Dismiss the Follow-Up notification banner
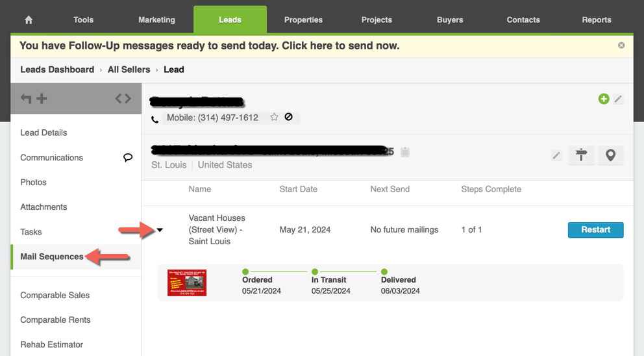 (x=621, y=45)
